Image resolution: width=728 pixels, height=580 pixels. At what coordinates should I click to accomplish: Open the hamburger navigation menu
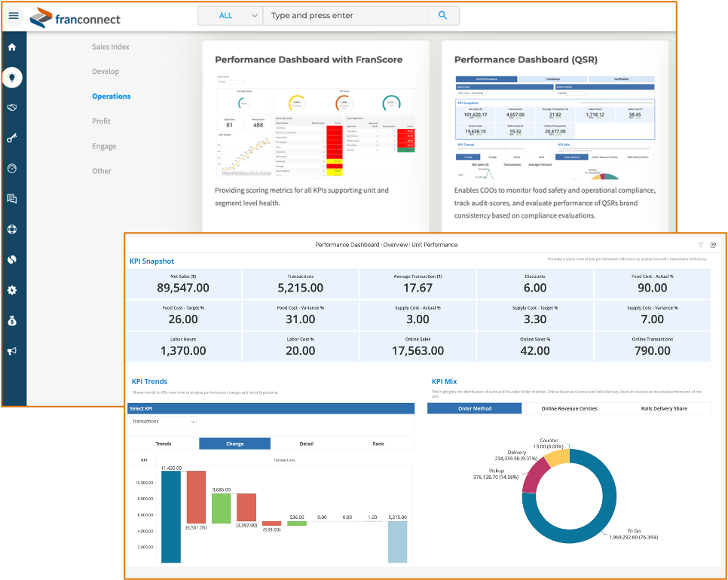point(14,16)
